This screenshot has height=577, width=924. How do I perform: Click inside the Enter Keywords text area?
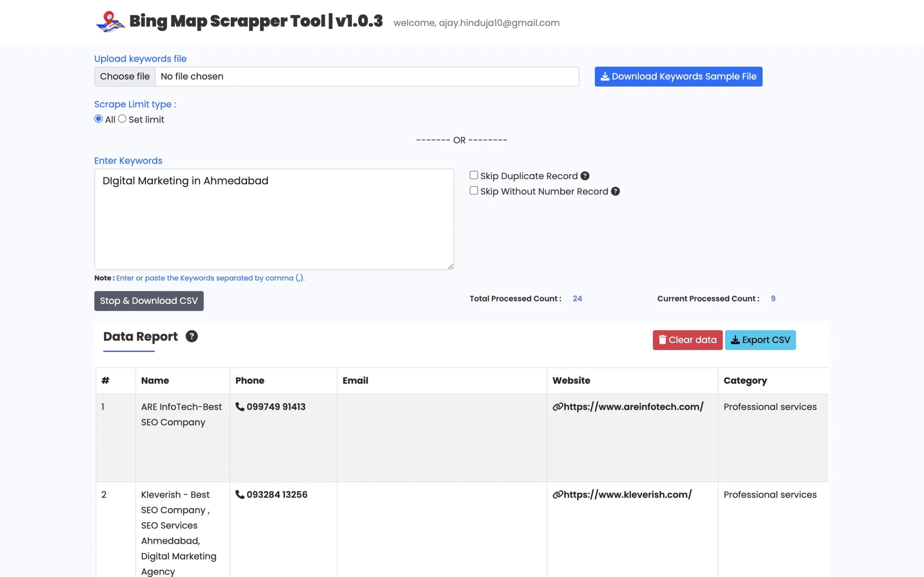[x=274, y=219]
